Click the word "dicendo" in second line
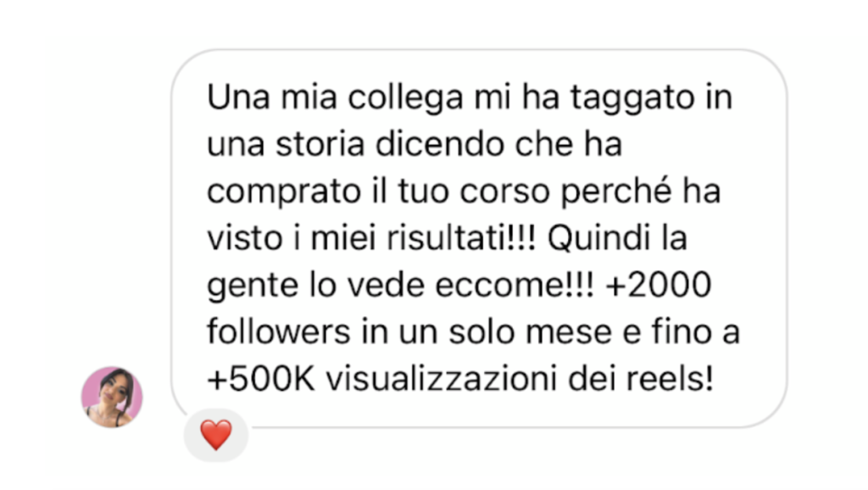 (x=440, y=144)
